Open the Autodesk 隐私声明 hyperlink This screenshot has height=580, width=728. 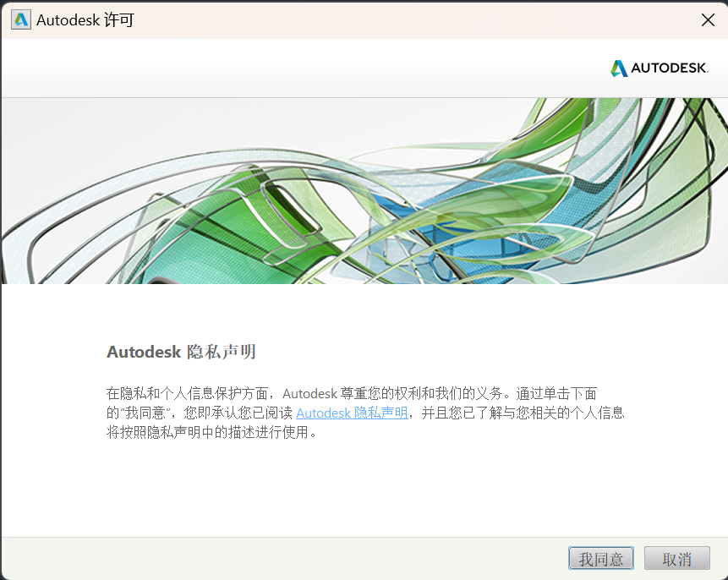pyautogui.click(x=352, y=413)
